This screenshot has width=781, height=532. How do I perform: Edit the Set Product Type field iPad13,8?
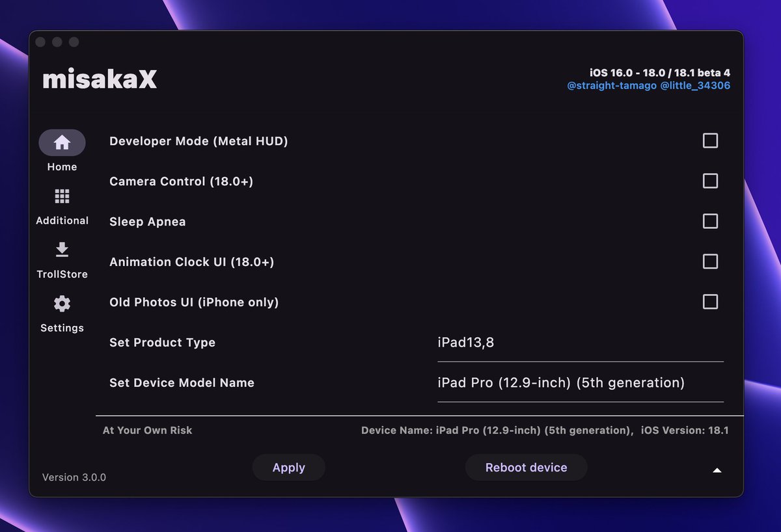(581, 343)
